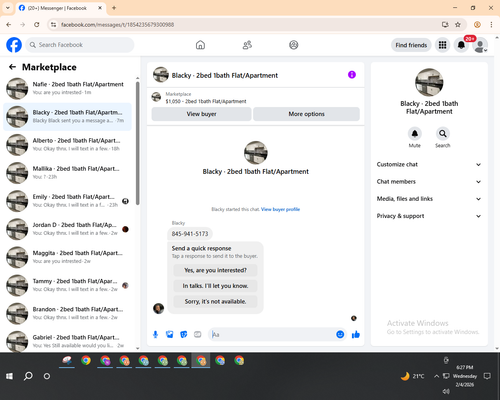Open the account avatar menu
The height and width of the screenshot is (400, 500).
coord(480,45)
